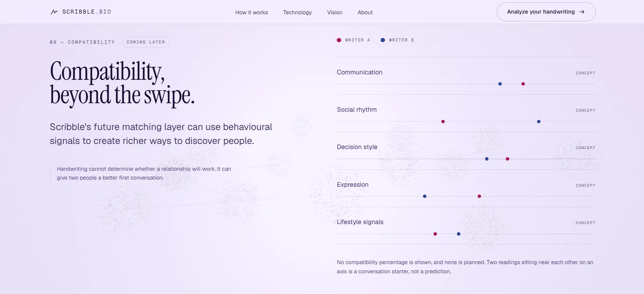The image size is (644, 294).
Task: Click the 09 — COMPATIBILITY section label
Action: (82, 42)
